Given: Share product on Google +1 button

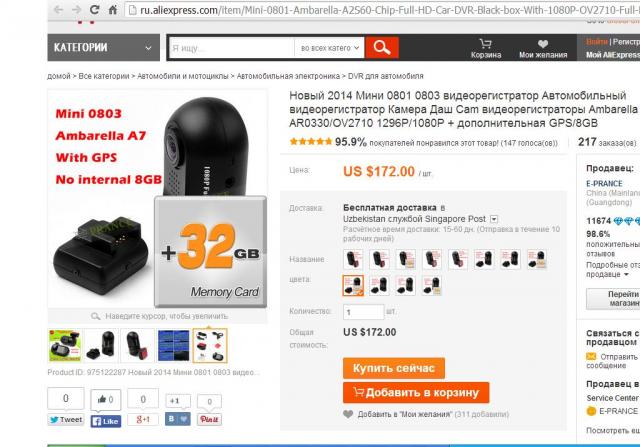Looking at the screenshot, I should click(x=143, y=419).
